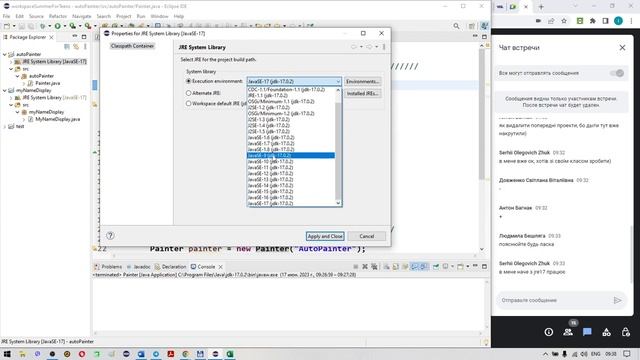Open Adobe Acrobat from taskbar
Image resolution: width=640 pixels, height=360 pixels.
pyautogui.click(x=171, y=354)
